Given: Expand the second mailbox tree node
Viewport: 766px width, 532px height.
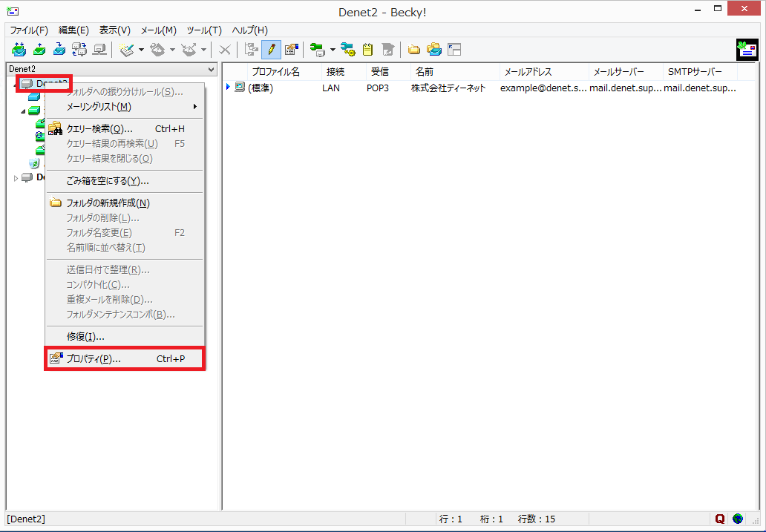Looking at the screenshot, I should coord(16,178).
